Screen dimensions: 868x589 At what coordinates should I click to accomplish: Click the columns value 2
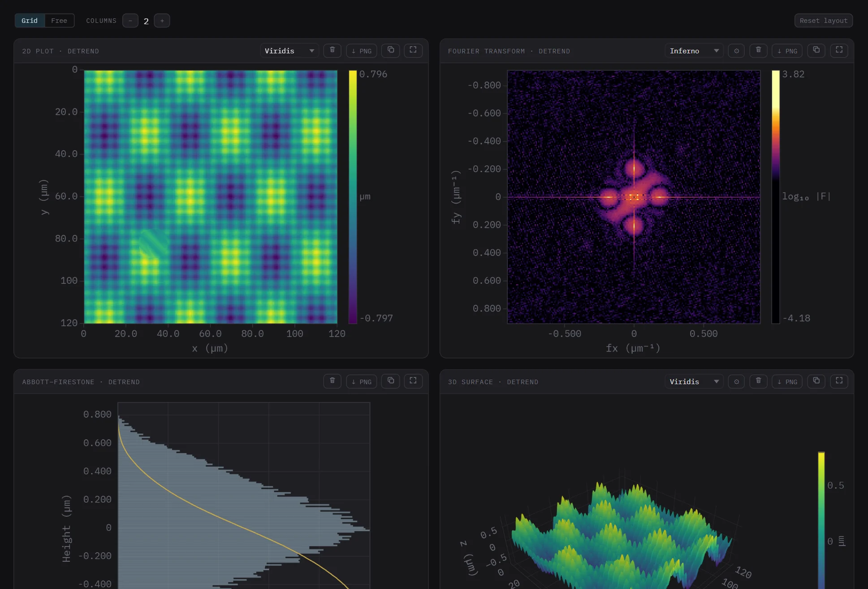pos(146,21)
